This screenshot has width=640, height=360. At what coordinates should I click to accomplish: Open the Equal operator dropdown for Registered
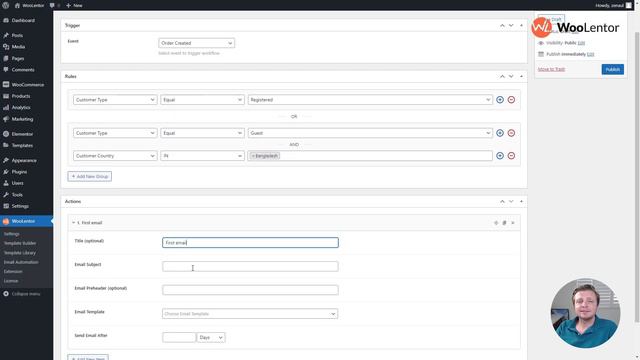click(202, 100)
